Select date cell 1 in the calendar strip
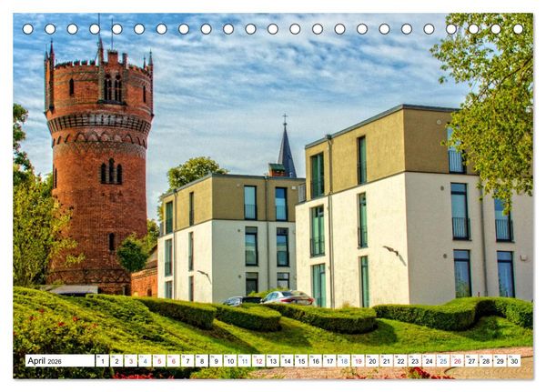This screenshot has height=392, width=546. point(102,361)
